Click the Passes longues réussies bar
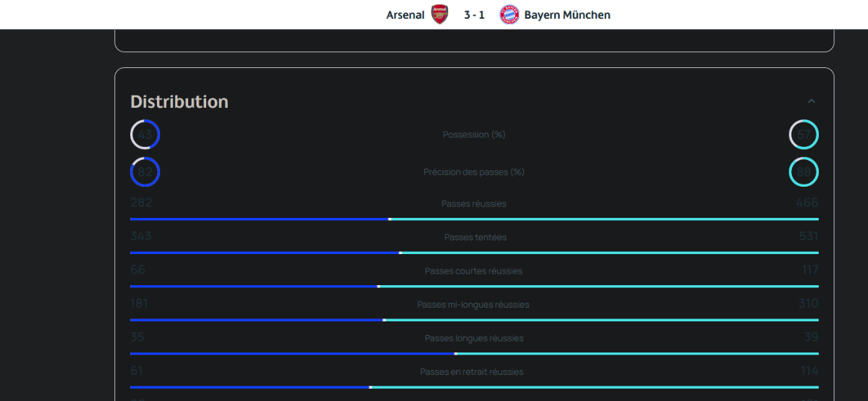This screenshot has width=868, height=401. click(x=475, y=353)
